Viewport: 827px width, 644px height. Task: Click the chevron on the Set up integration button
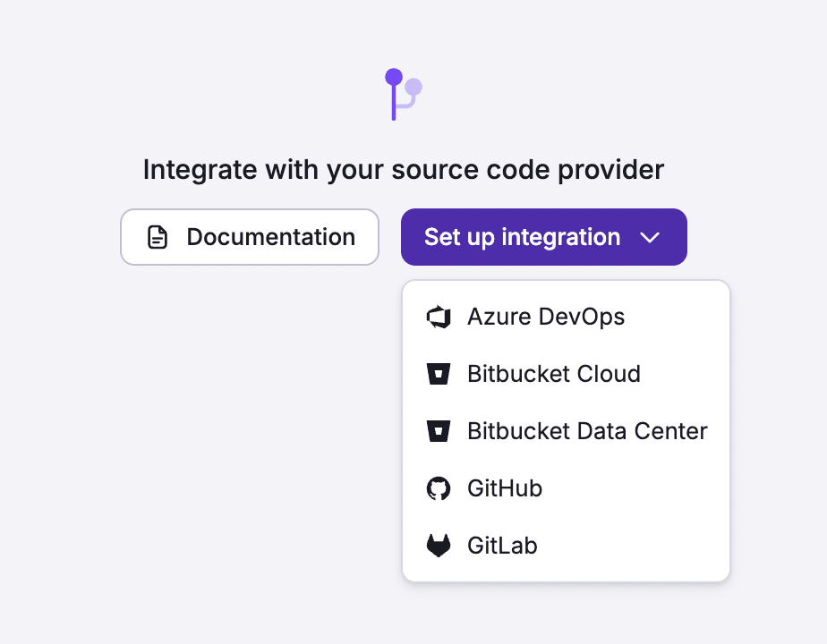[x=651, y=237]
